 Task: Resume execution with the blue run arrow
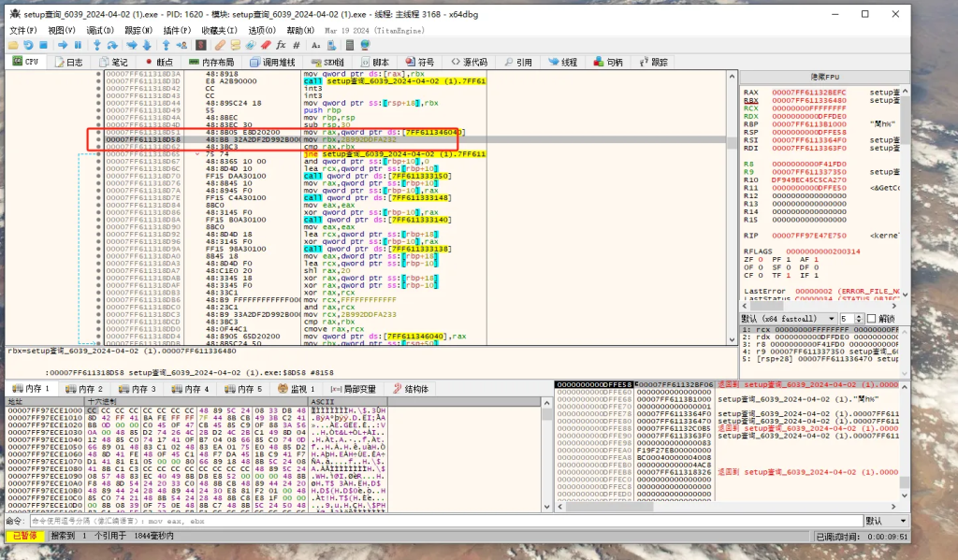(x=63, y=44)
